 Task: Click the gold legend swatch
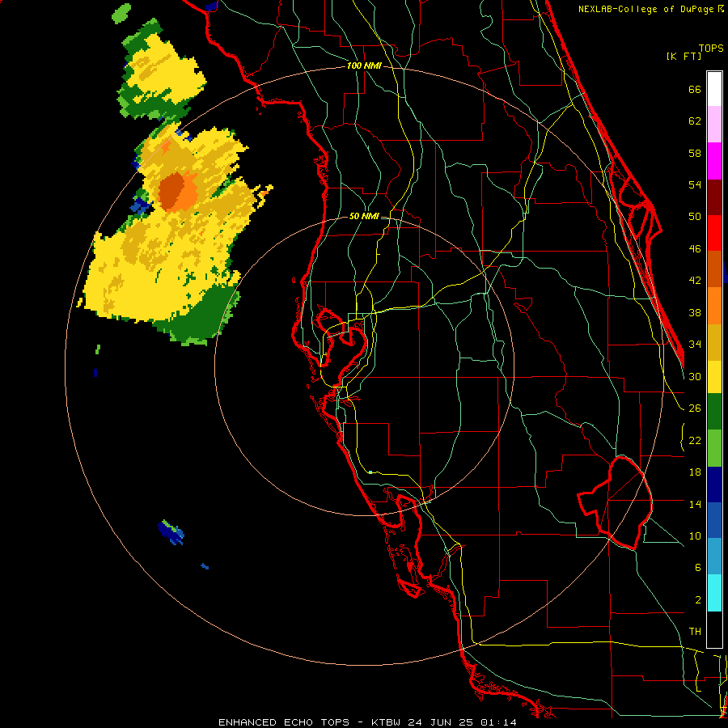pos(714,342)
